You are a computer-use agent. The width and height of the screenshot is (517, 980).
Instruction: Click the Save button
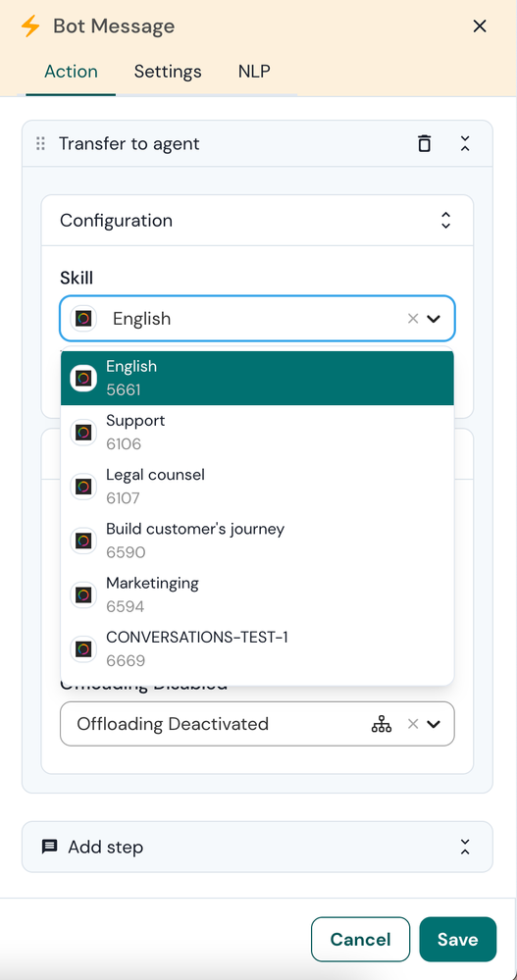(457, 940)
